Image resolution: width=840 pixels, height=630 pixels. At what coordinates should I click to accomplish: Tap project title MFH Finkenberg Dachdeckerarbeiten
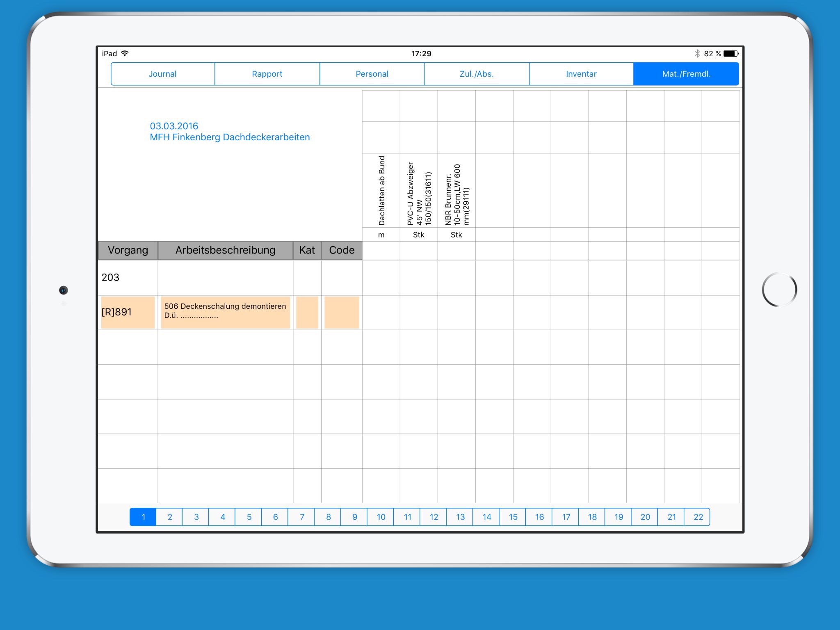[230, 137]
